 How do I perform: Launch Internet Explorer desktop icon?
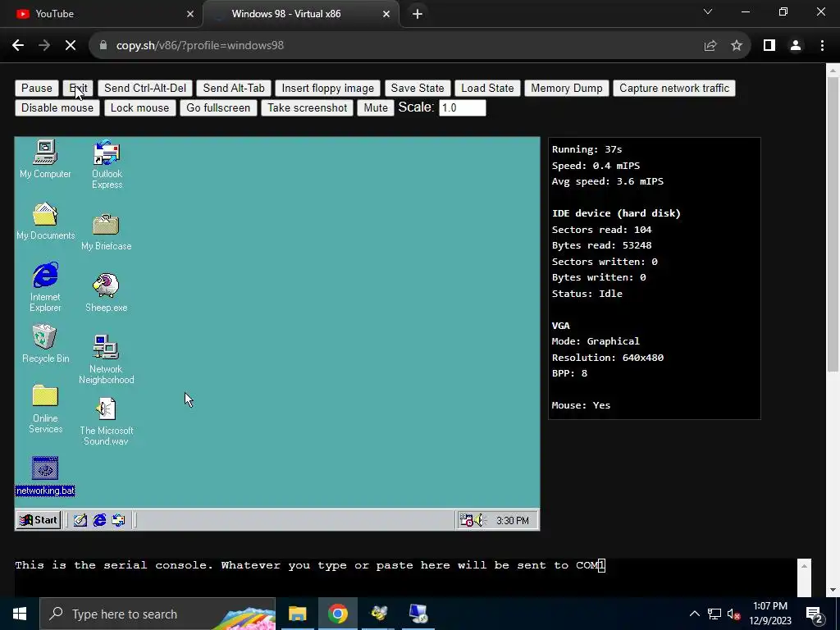point(45,286)
